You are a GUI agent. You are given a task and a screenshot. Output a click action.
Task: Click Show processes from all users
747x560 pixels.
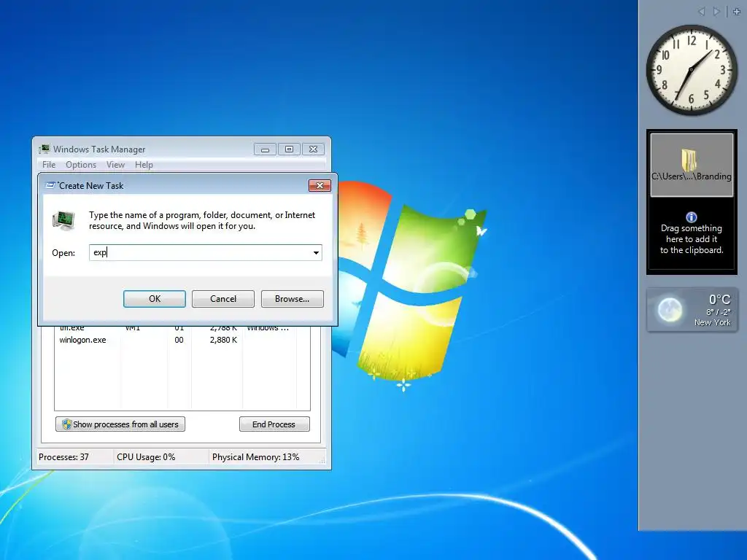pyautogui.click(x=120, y=424)
